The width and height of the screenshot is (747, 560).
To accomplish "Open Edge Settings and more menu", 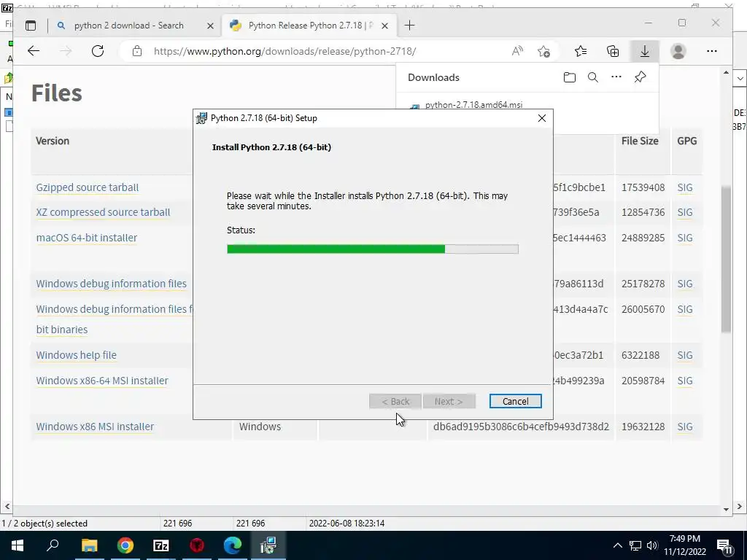I will coord(712,51).
